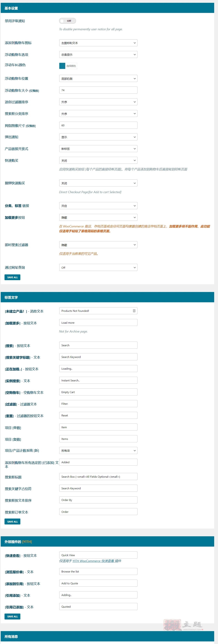Click the 浮动购物车大小 field showing 74
This screenshot has height=644, width=218.
click(x=98, y=90)
